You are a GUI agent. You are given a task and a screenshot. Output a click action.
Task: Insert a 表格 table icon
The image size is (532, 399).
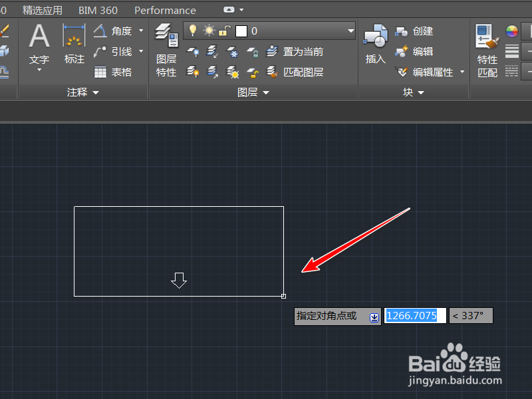click(x=100, y=72)
